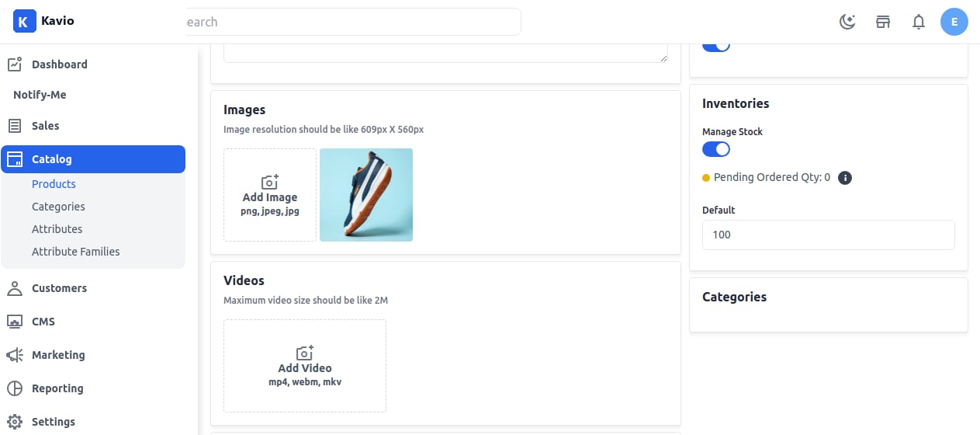
Task: Click the 'Manage Stock' label
Action: pos(732,132)
